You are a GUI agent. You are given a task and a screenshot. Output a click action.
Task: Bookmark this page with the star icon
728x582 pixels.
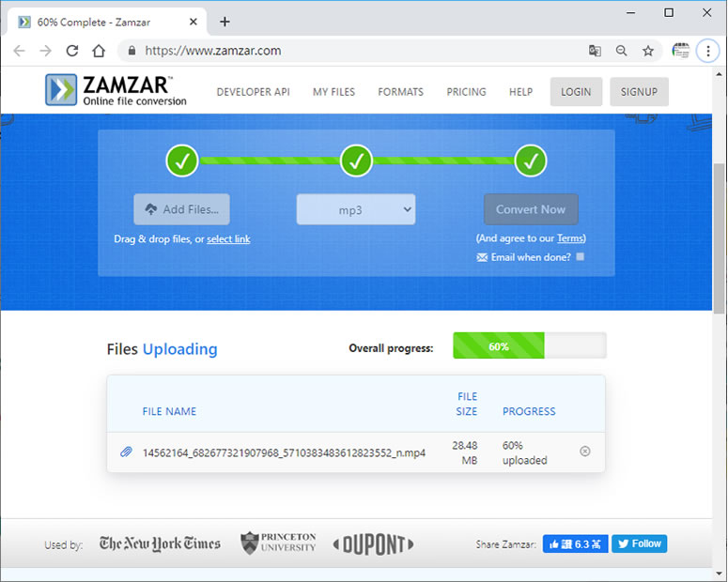tap(648, 51)
